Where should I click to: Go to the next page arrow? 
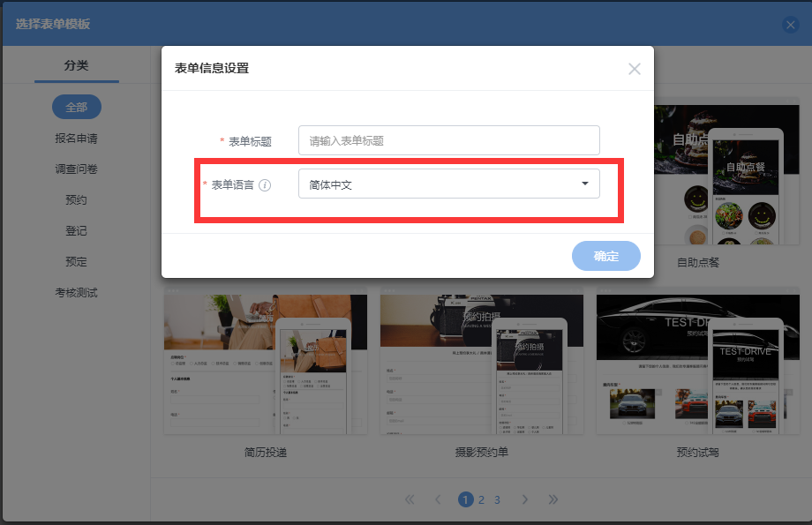524,499
